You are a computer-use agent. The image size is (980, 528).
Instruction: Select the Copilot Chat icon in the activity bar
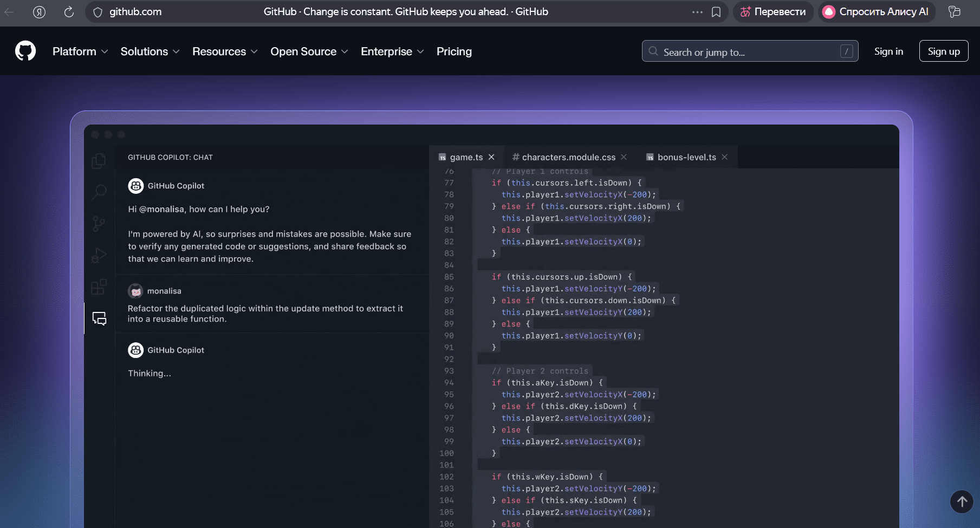[x=99, y=318]
